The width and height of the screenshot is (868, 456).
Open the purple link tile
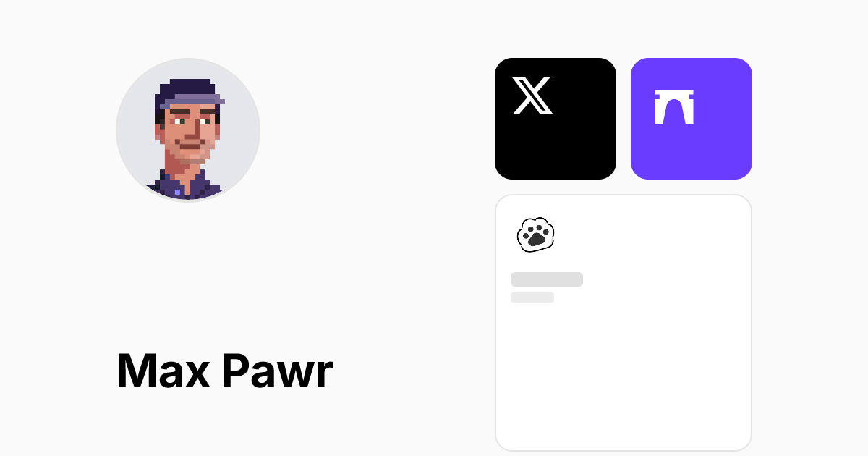[692, 119]
